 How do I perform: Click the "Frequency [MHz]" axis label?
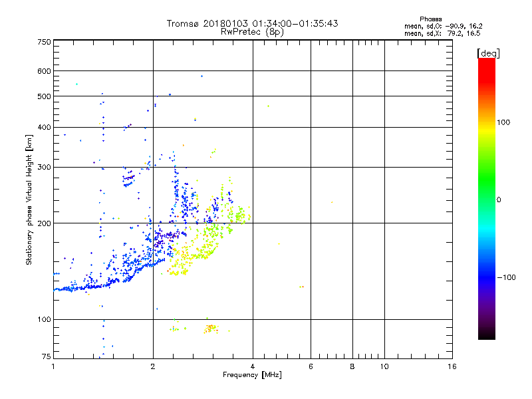pyautogui.click(x=252, y=375)
